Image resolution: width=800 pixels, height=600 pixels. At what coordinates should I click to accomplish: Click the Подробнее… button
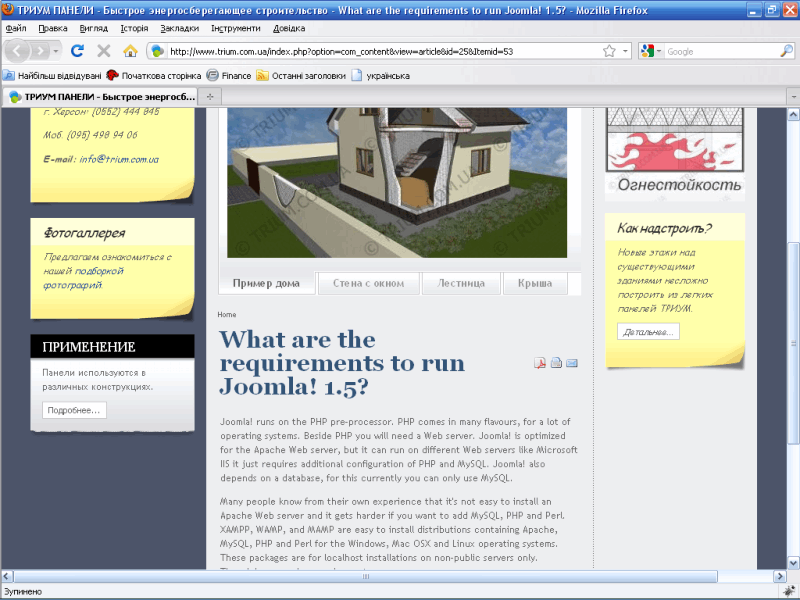coord(74,410)
